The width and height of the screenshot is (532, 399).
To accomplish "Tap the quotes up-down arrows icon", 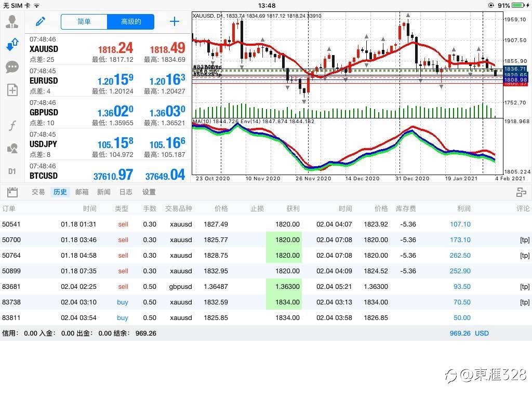I will tap(12, 45).
